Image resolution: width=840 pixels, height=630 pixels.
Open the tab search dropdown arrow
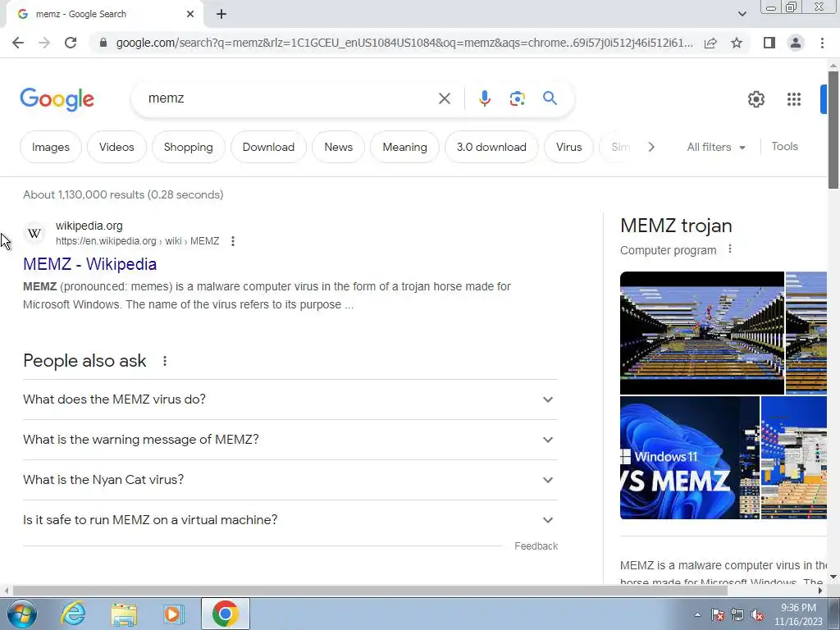pos(742,14)
